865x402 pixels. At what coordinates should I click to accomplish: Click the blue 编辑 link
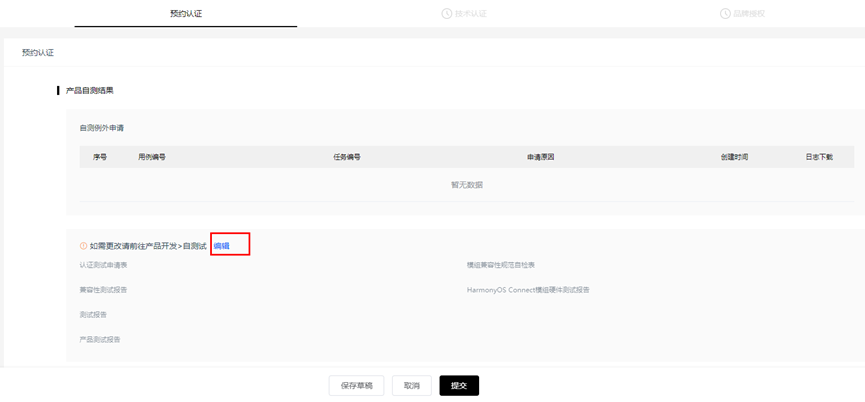221,246
